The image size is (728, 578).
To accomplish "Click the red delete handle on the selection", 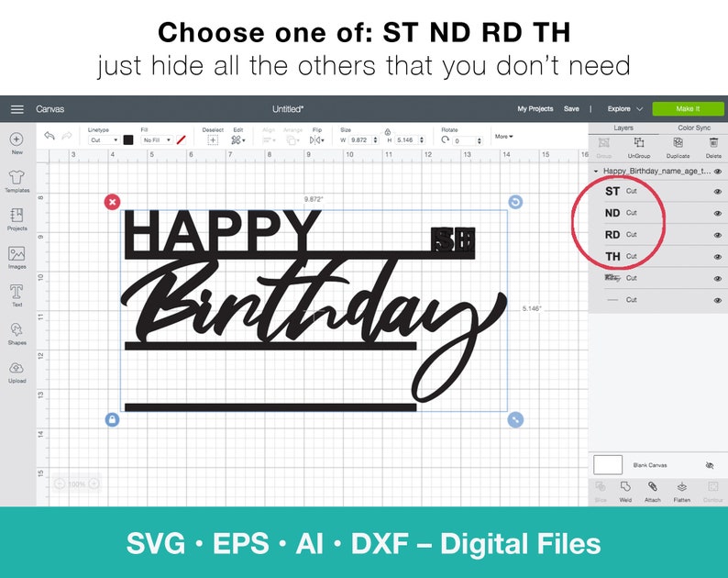I will coord(112,202).
